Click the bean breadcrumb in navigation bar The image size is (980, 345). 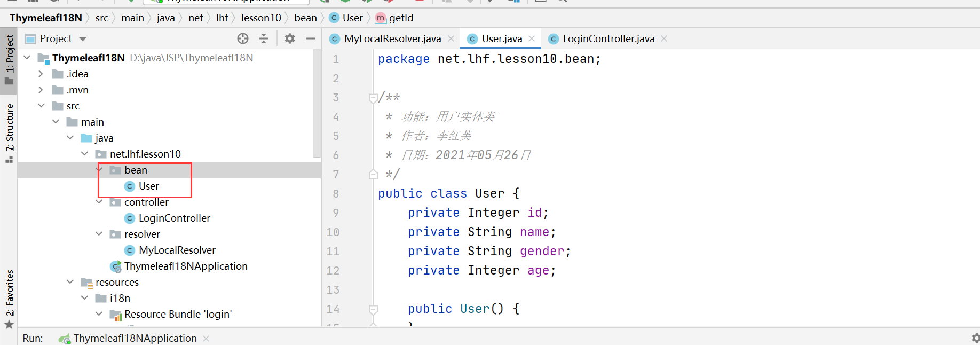tap(305, 18)
